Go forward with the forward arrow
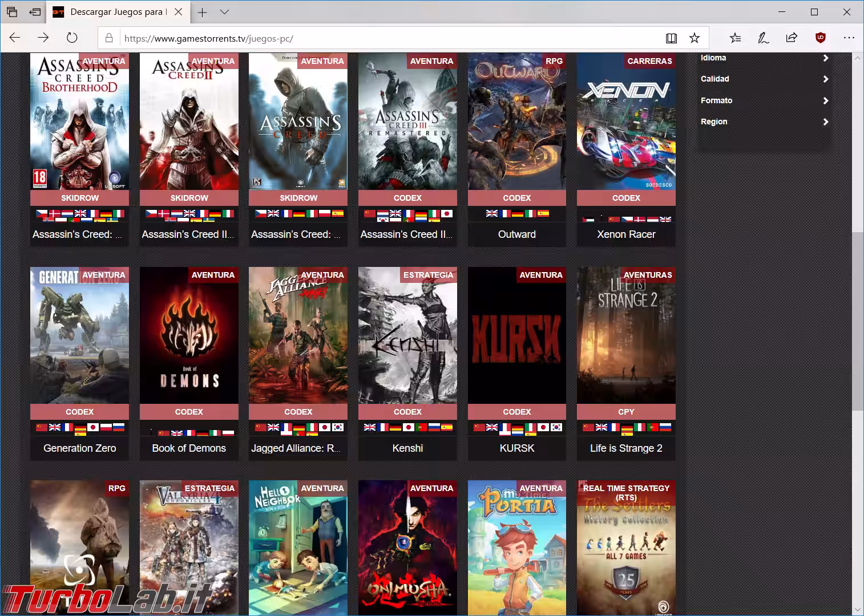This screenshot has width=864, height=616. point(43,38)
